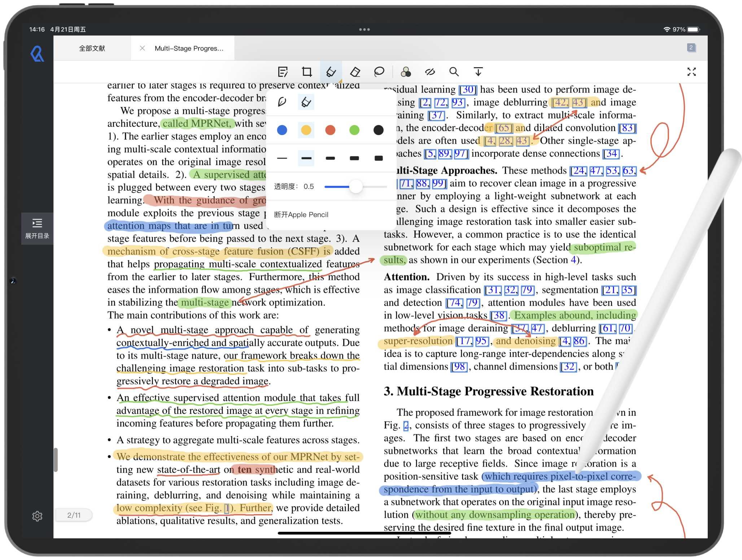Image resolution: width=742 pixels, height=560 pixels.
Task: Toggle hide annotations eye icon
Action: 430,72
